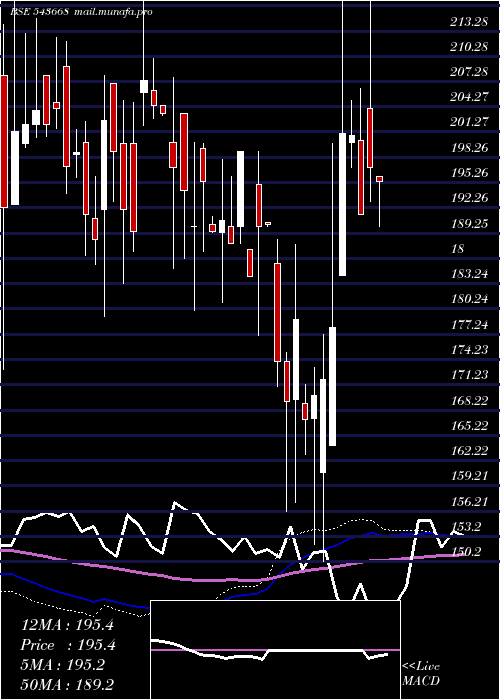
Task: Click the 159.21 price axis label
Action: click(470, 475)
